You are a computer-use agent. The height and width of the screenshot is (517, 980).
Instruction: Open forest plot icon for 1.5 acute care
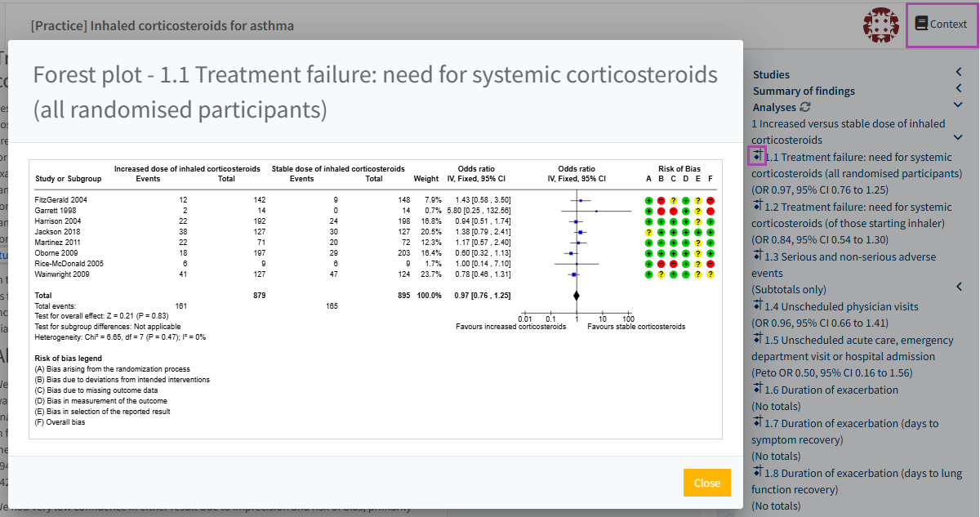[x=757, y=339]
